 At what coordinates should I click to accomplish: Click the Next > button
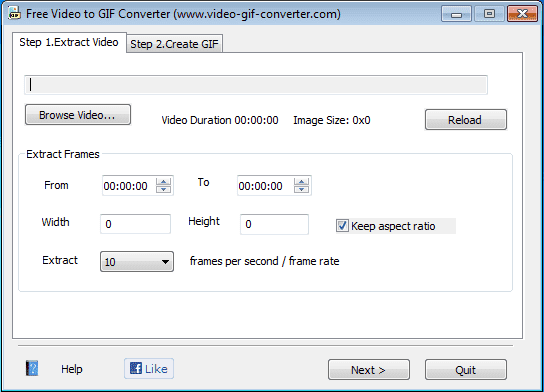coord(369,370)
